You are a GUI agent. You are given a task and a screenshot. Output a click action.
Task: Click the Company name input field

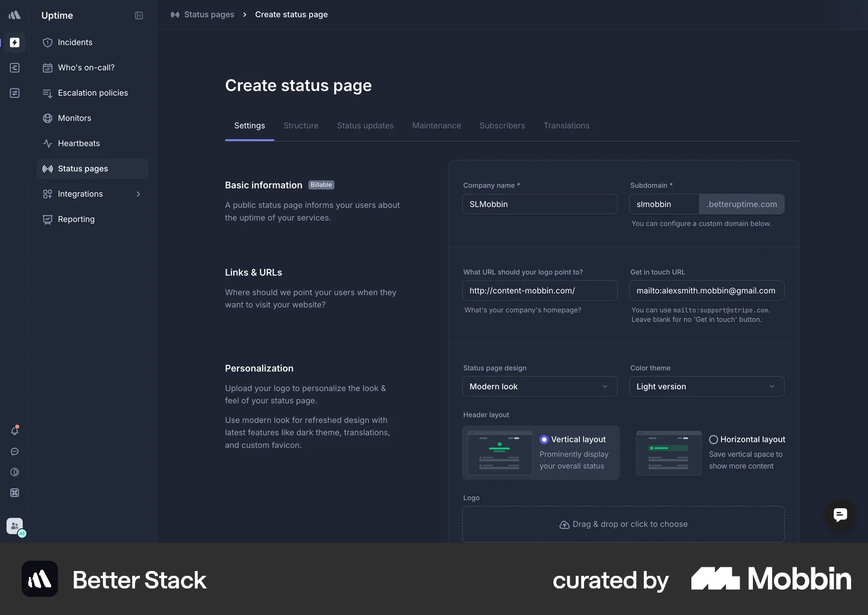point(539,204)
